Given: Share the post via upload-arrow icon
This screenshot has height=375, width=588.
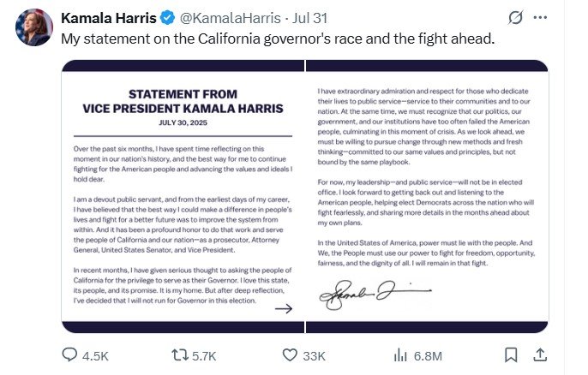Looking at the screenshot, I should (540, 354).
